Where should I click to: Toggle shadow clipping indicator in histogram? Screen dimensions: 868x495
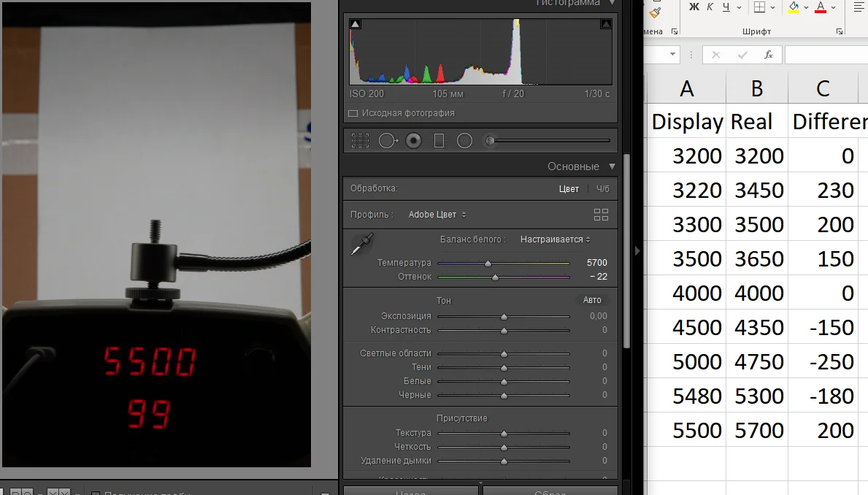[356, 24]
